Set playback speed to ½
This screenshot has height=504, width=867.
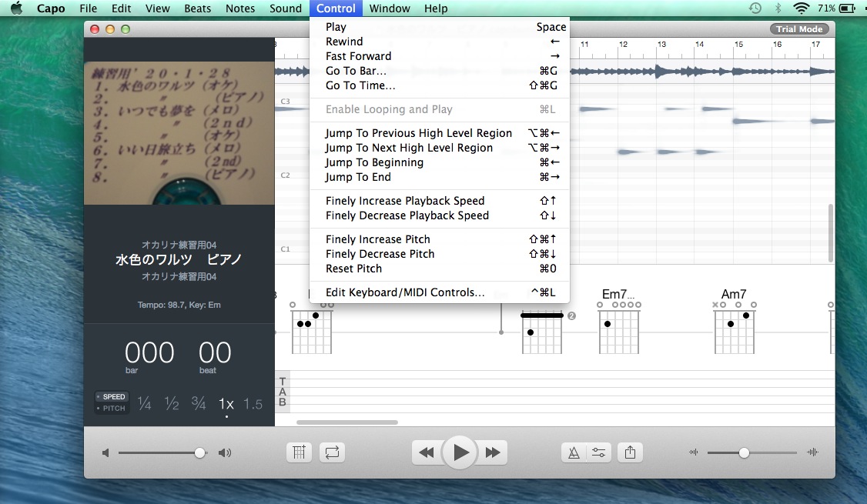[x=171, y=404]
